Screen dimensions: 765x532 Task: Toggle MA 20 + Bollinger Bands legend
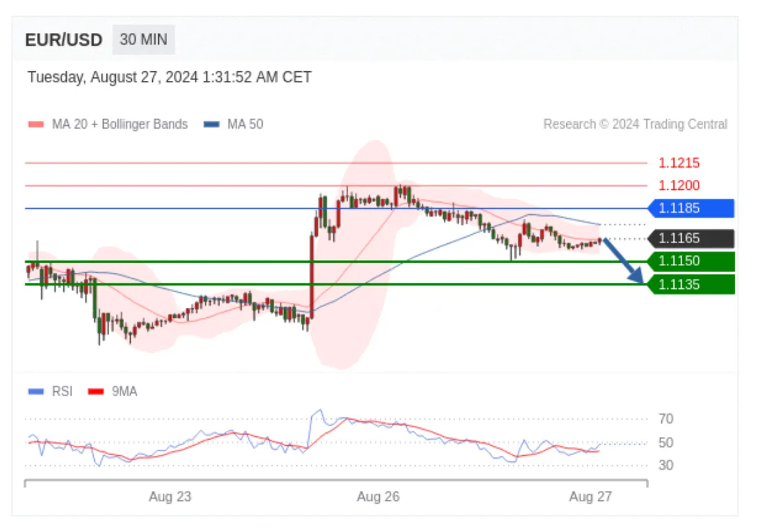[108, 124]
